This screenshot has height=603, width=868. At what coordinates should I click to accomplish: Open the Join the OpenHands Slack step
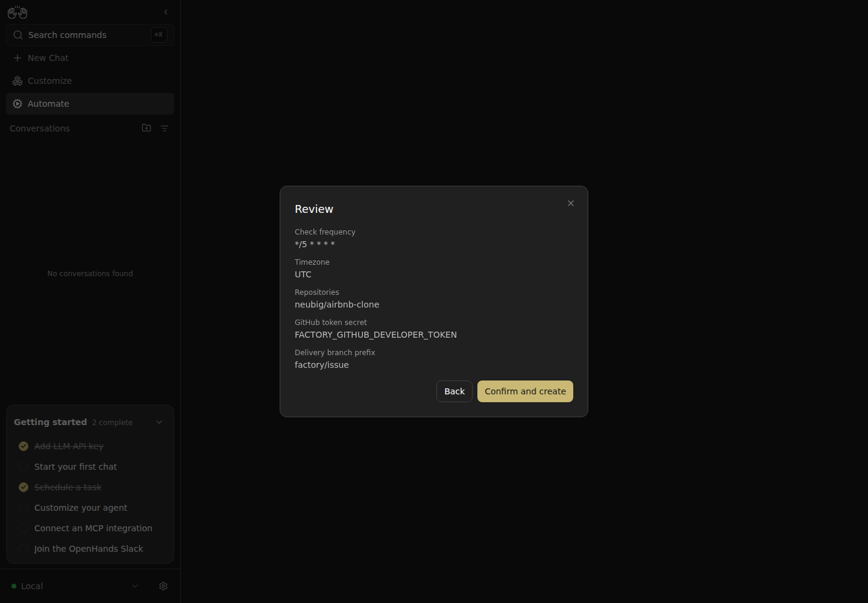tap(89, 549)
